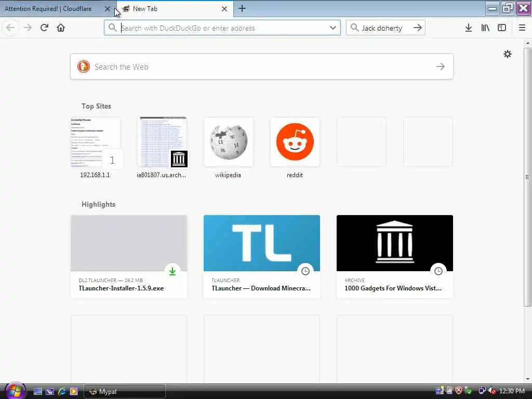Screen dimensions: 532x399
Task: Launch the media player quick launch icon
Action: point(74,392)
